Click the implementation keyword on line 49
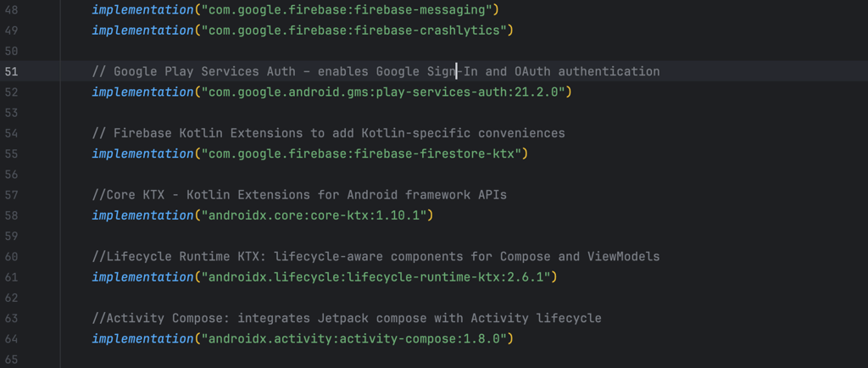The image size is (868, 368). point(142,30)
